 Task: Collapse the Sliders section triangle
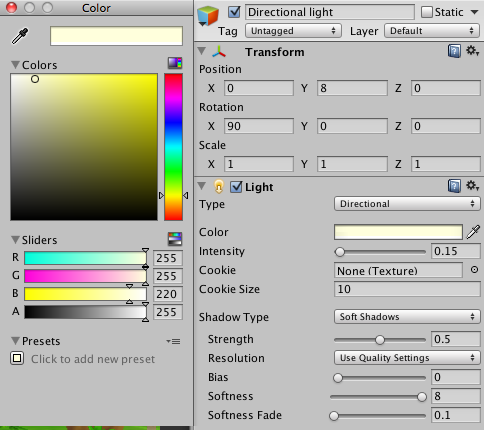click(15, 240)
